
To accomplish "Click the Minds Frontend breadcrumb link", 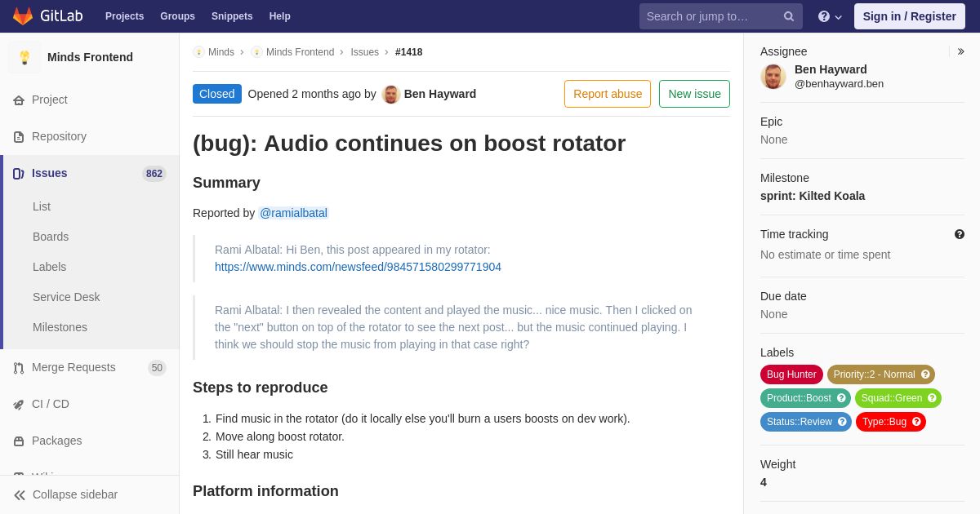I will point(300,52).
